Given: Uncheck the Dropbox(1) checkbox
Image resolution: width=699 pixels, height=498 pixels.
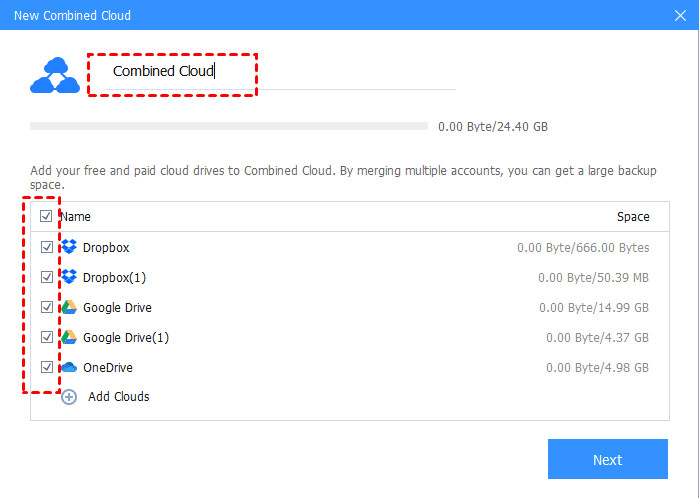Looking at the screenshot, I should 47,277.
